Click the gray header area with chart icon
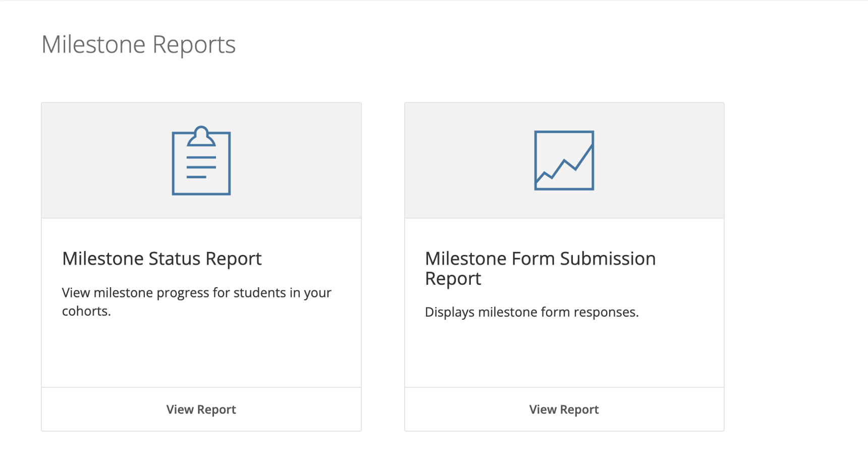Viewport: 868px width, 464px height. pos(564,160)
